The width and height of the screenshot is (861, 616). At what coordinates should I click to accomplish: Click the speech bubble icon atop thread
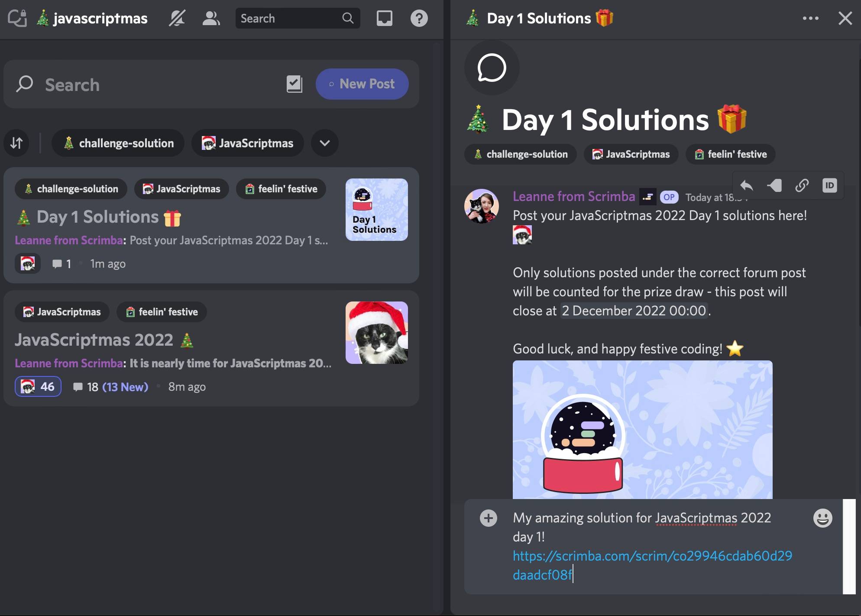click(x=492, y=68)
